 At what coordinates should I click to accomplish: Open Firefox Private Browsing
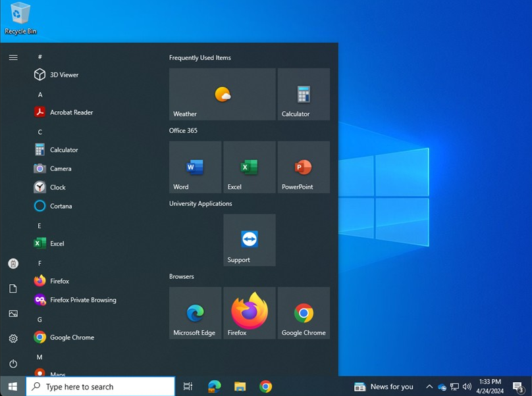[75, 300]
